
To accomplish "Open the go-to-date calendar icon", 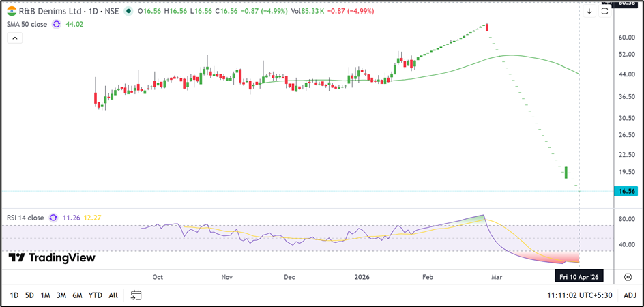I will pyautogui.click(x=136, y=295).
